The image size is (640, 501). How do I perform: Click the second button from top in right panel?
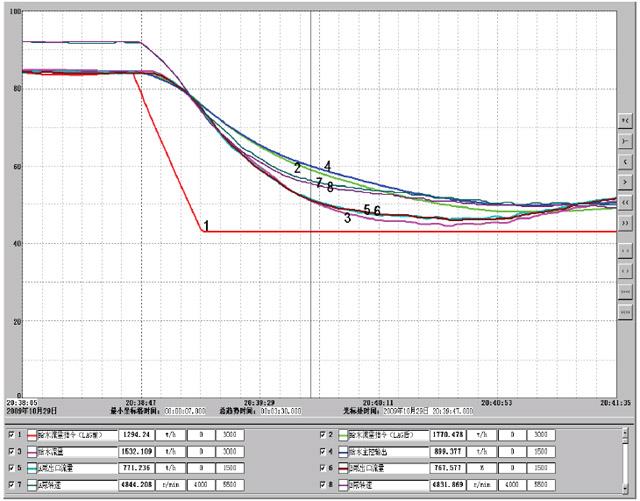(x=626, y=139)
